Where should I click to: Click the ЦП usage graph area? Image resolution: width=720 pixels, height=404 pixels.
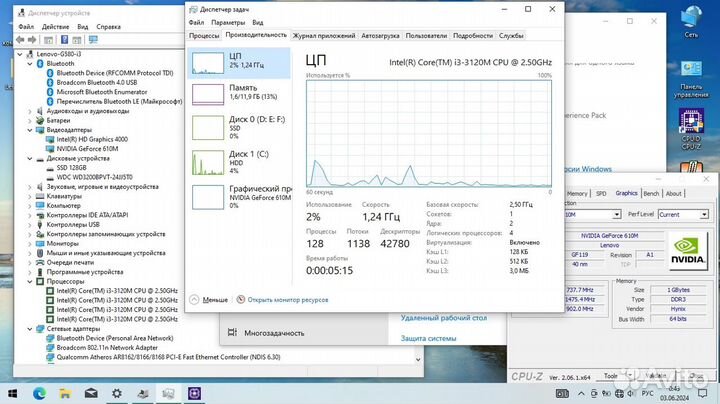click(x=429, y=134)
